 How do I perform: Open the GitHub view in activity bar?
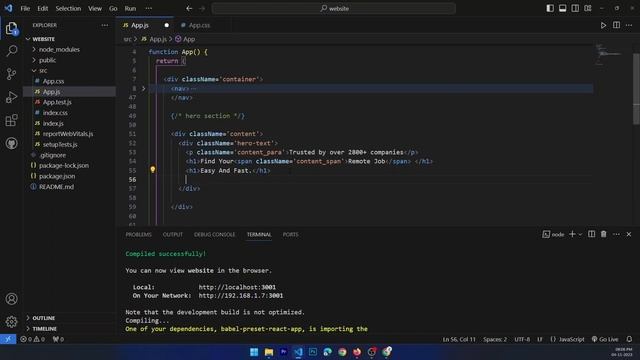click(11, 143)
